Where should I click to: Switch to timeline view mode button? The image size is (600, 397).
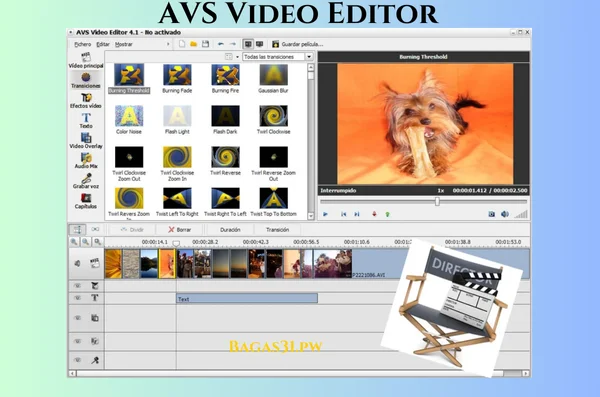coord(77,229)
